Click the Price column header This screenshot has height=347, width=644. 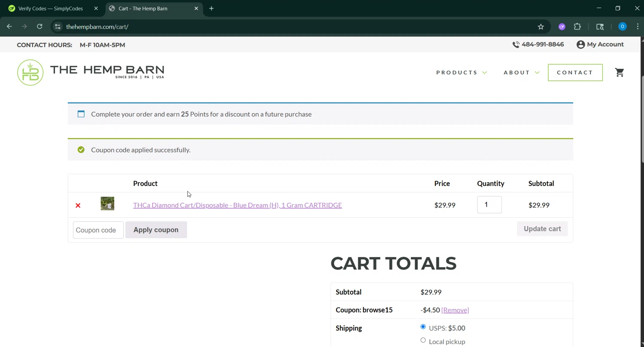click(x=442, y=183)
